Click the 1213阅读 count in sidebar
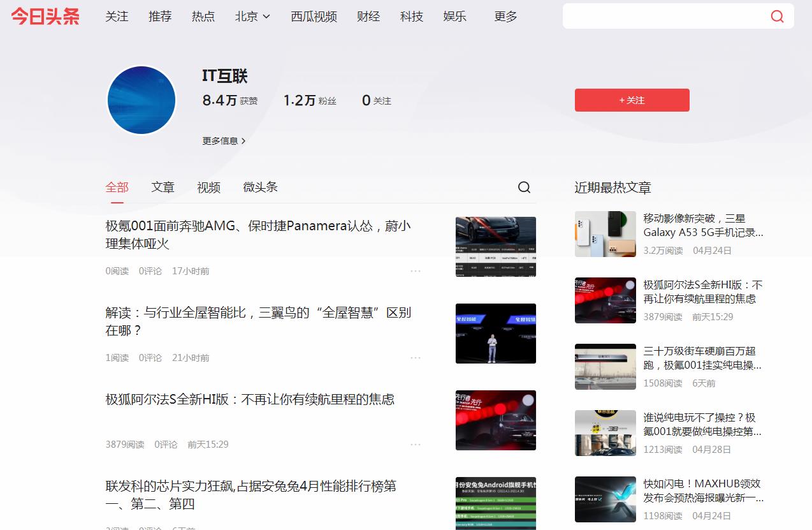The image size is (812, 530). 663,450
